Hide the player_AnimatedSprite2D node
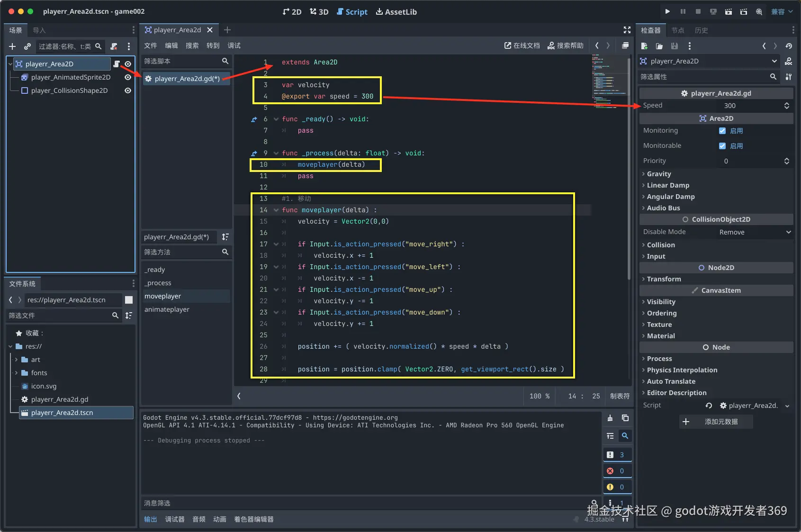The height and width of the screenshot is (532, 801). (128, 77)
